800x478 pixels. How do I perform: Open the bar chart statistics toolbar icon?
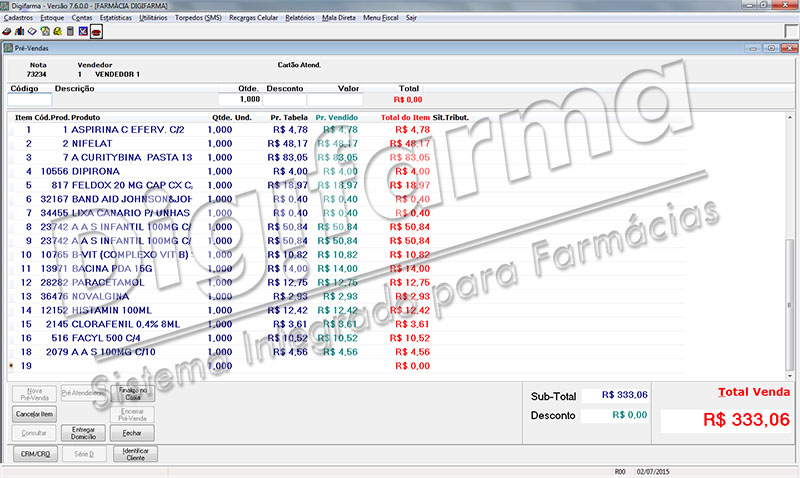[19, 32]
